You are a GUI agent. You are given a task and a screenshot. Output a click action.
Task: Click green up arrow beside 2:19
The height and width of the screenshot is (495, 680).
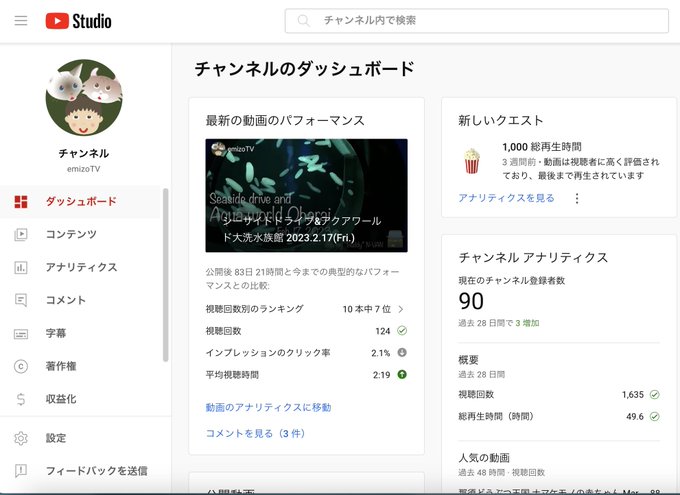point(402,374)
